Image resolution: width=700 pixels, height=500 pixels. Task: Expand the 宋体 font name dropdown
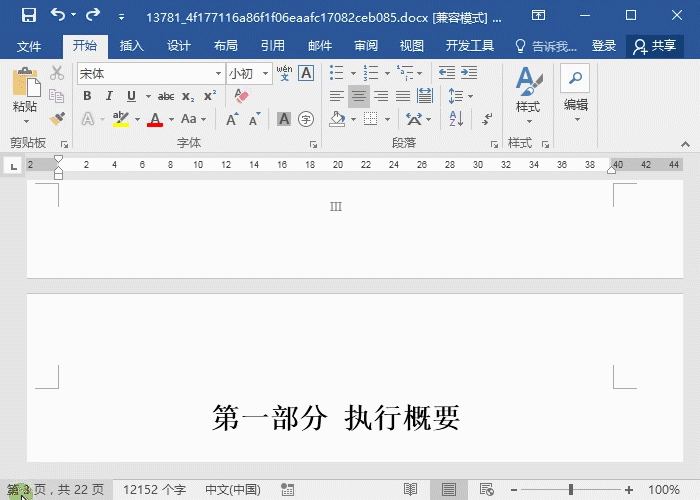click(218, 74)
